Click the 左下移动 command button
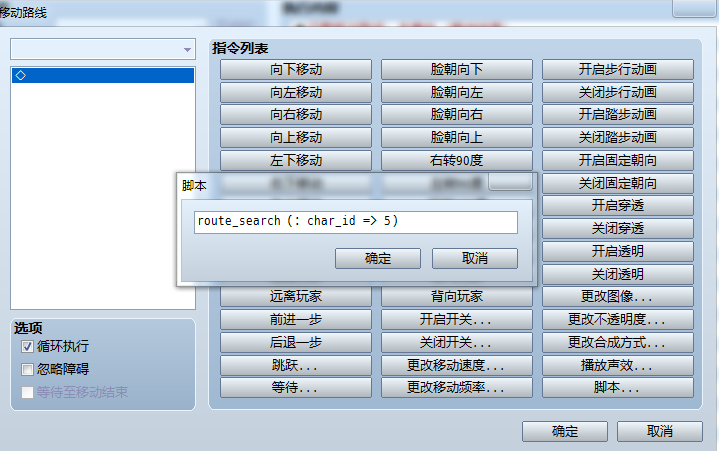 tap(296, 161)
